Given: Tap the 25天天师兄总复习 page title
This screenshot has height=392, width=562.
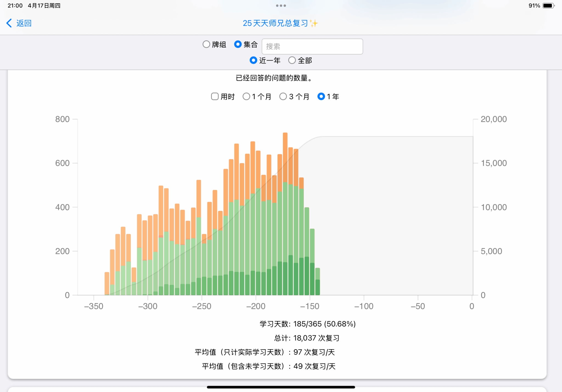Looking at the screenshot, I should [275, 23].
